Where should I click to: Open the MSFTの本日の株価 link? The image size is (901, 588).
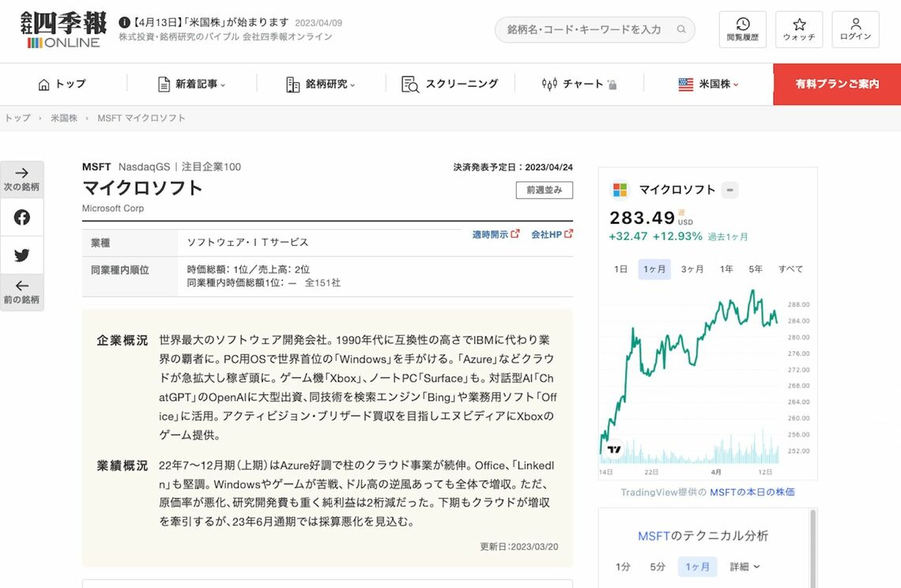tap(752, 492)
